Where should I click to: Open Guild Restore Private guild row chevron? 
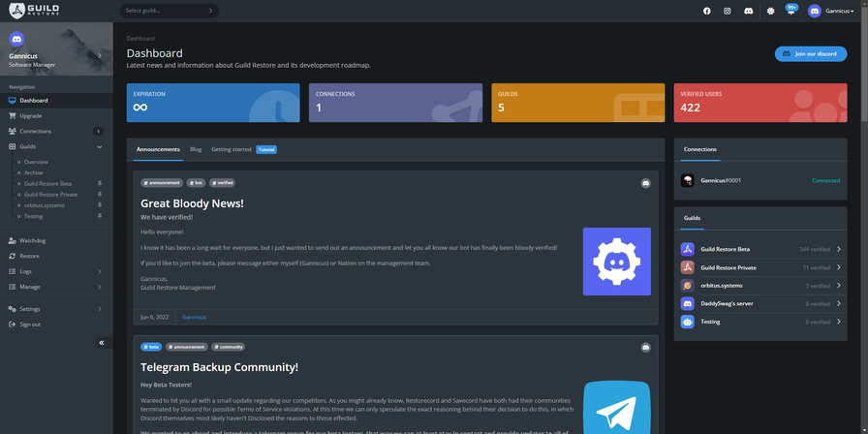click(x=839, y=267)
